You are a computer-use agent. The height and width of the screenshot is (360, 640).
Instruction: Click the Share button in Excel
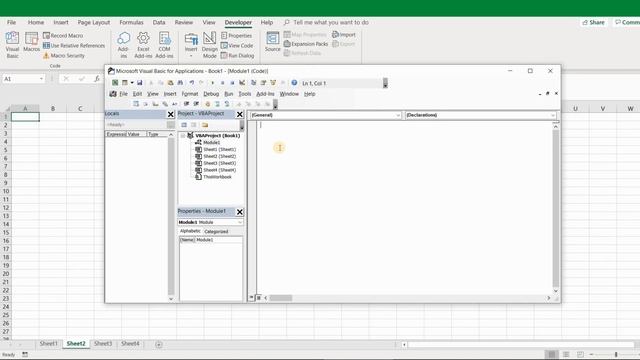pos(593,22)
